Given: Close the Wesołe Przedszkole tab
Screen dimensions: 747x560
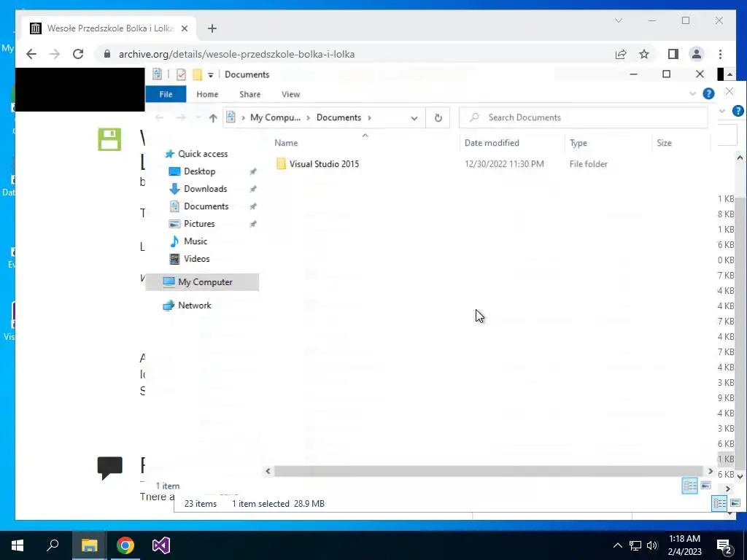Looking at the screenshot, I should click(185, 28).
